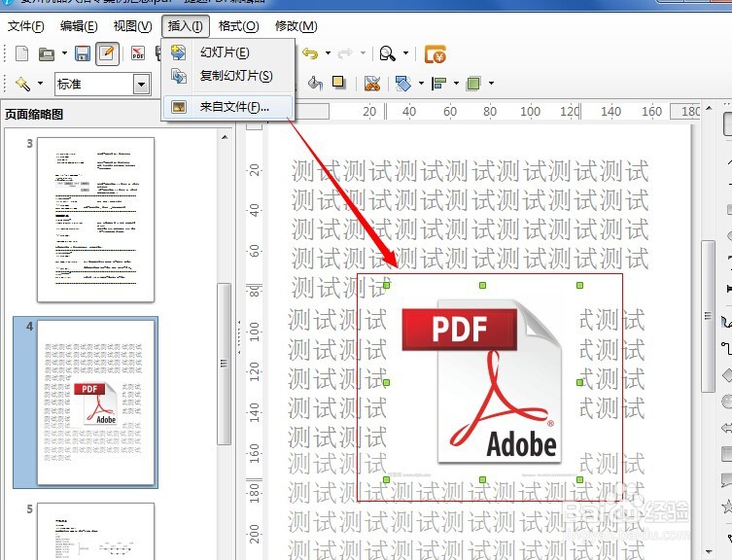Open the 文件(F) menu
Screen dimensions: 732x560
pyautogui.click(x=26, y=26)
